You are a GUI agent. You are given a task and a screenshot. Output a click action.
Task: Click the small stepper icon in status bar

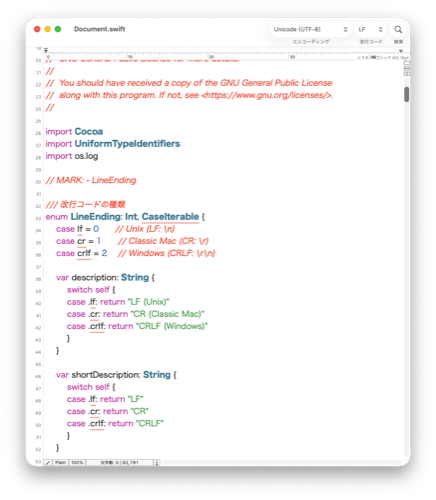(157, 463)
